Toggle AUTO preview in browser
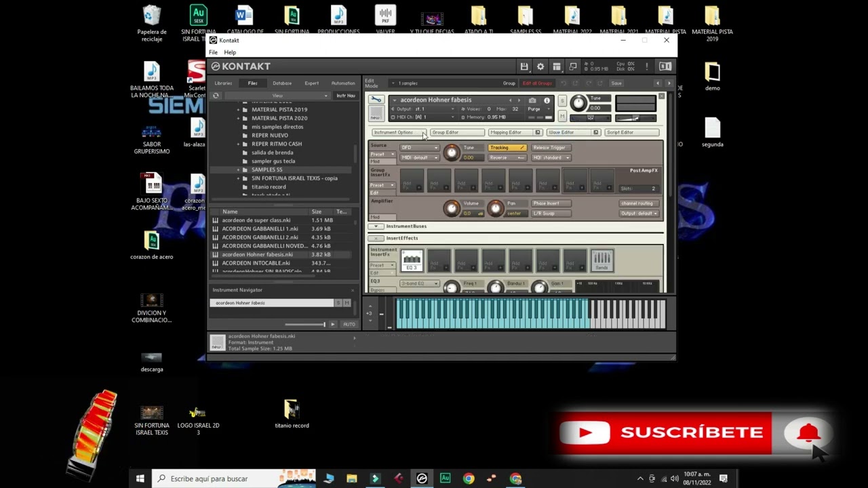 click(349, 325)
